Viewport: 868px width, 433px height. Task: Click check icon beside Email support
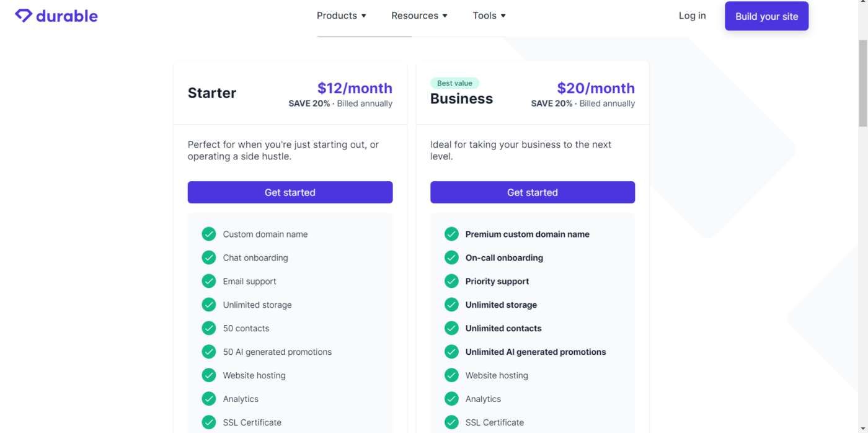pyautogui.click(x=209, y=281)
